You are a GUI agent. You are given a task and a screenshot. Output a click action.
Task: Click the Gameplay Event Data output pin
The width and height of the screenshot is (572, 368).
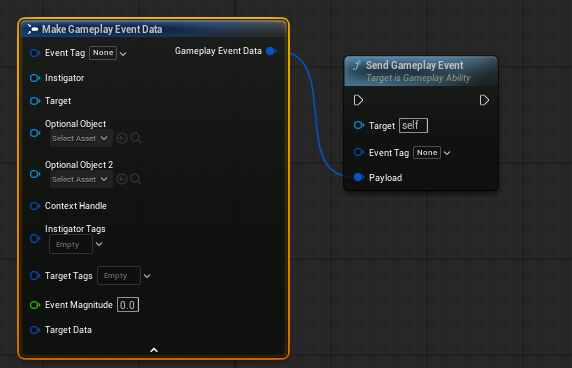click(x=271, y=51)
